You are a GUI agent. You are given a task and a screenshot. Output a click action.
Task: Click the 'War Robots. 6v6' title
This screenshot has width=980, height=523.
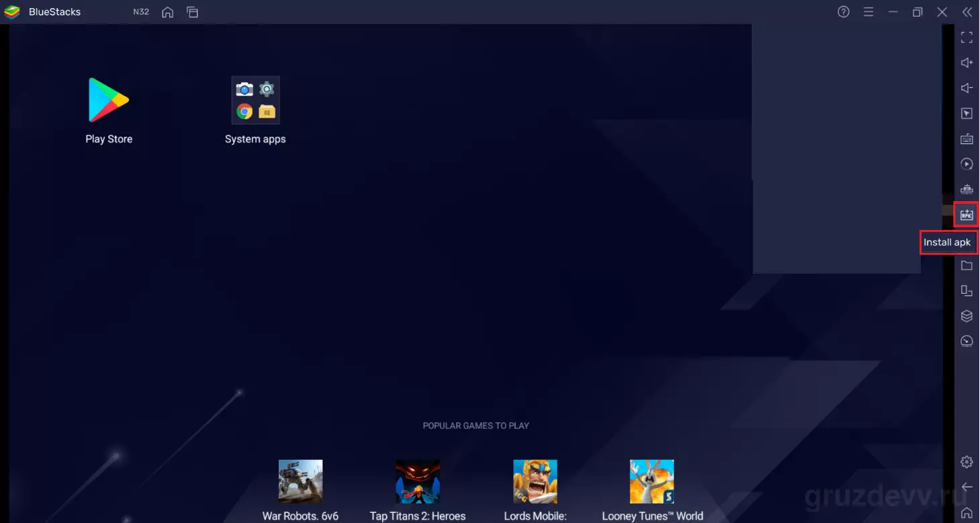(300, 516)
